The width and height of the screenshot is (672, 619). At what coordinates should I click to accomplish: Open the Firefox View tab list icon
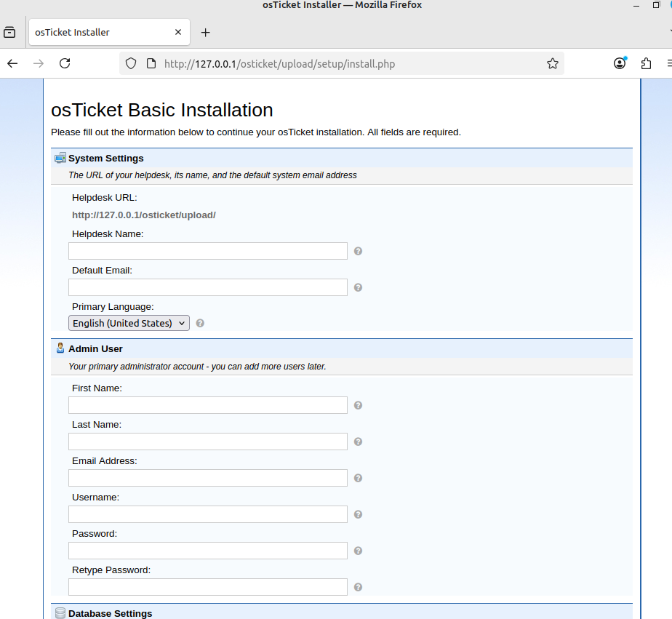point(9,33)
